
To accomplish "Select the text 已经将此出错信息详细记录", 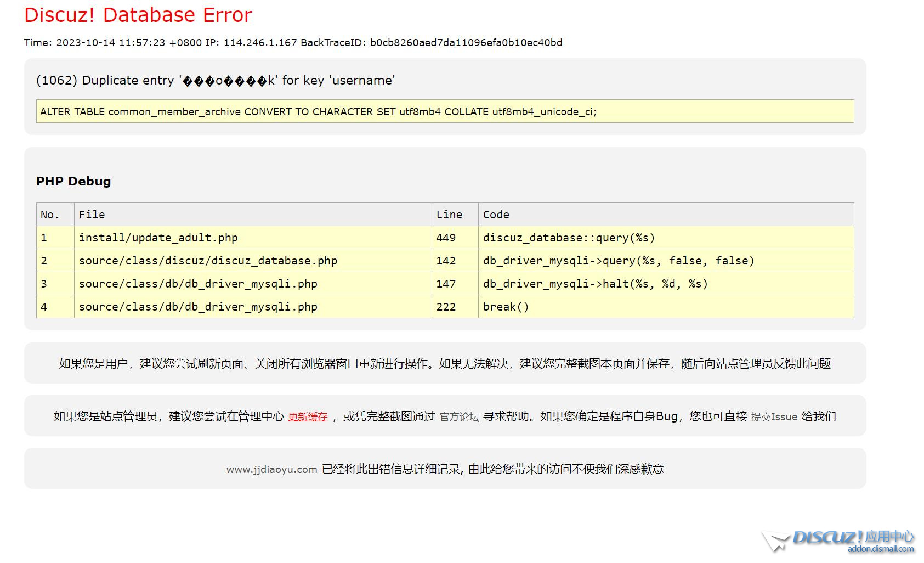I will click(391, 469).
